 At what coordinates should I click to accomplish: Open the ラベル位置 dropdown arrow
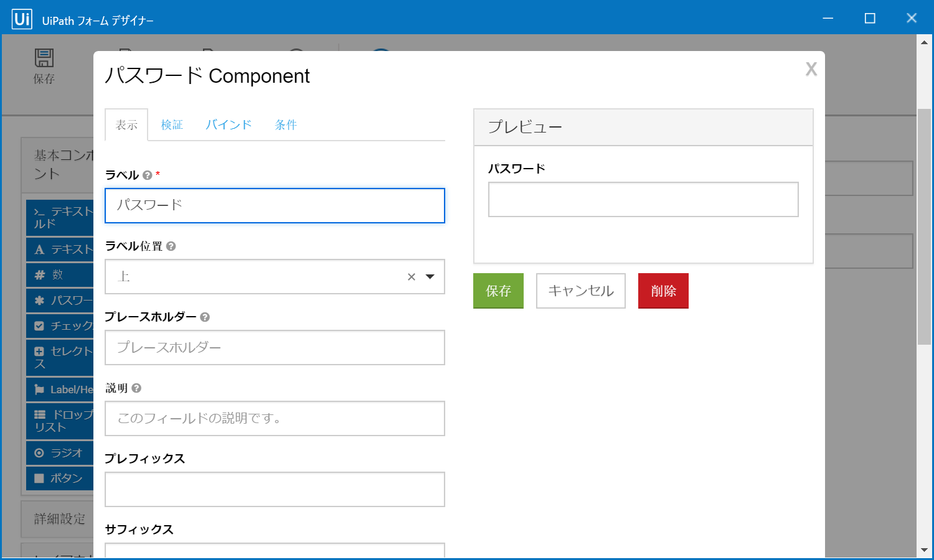(x=430, y=277)
